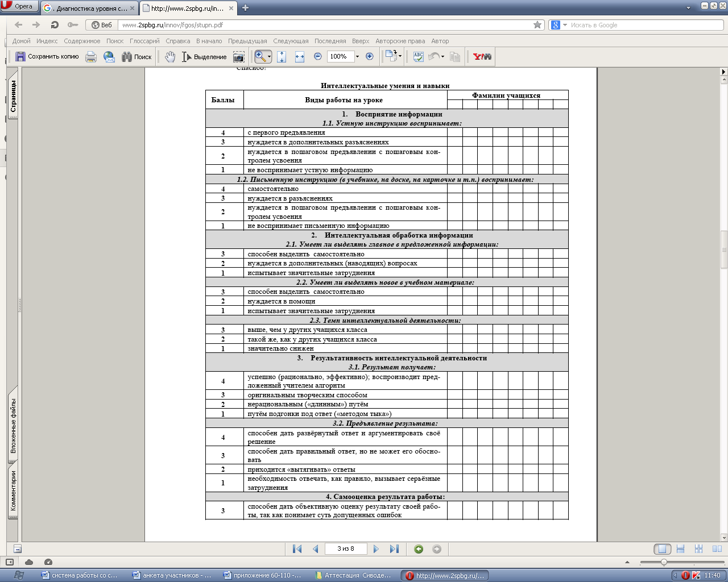Open the Opera main menu button
The height and width of the screenshot is (582, 728).
point(19,6)
